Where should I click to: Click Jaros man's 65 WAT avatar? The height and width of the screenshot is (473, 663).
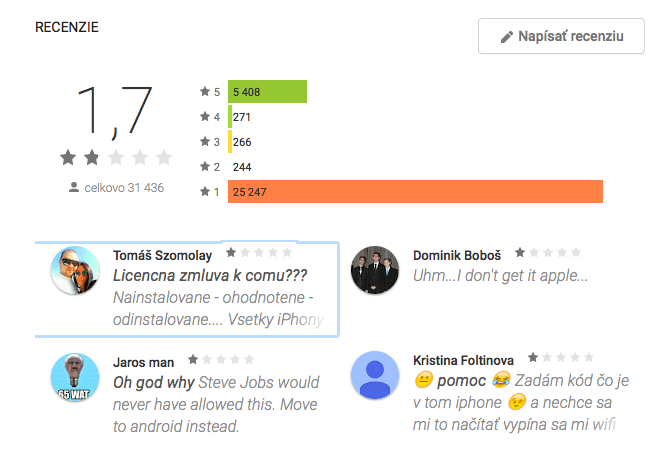(x=75, y=377)
